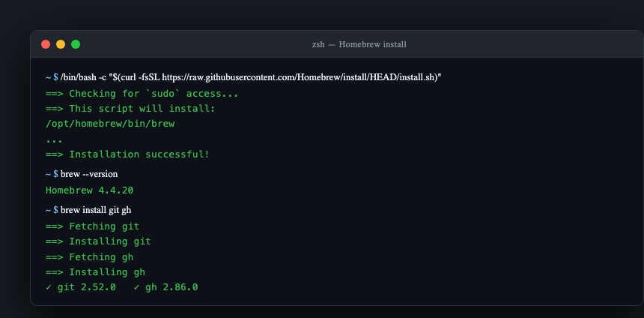Select the path /opt/homebrew/bin/brew
Screen dimensions: 644x318
click(110, 124)
